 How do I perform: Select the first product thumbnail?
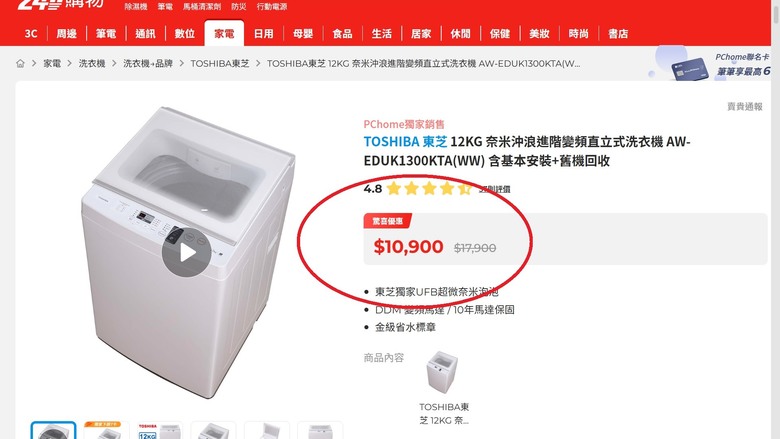point(54,431)
